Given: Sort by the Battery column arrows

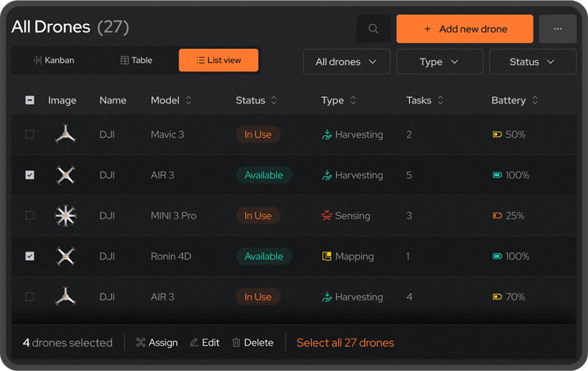Looking at the screenshot, I should coord(535,100).
